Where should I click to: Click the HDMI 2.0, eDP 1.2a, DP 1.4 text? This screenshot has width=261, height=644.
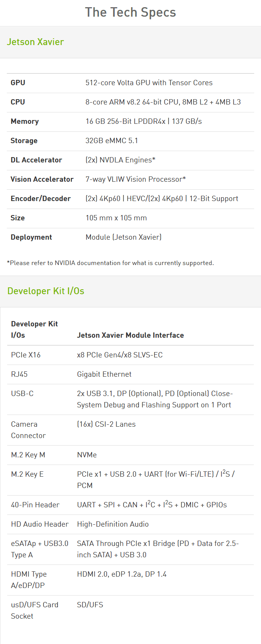click(122, 574)
